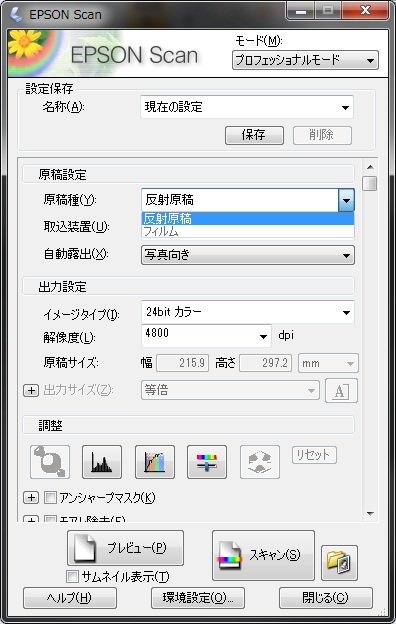Click the 閉じる button

click(326, 598)
